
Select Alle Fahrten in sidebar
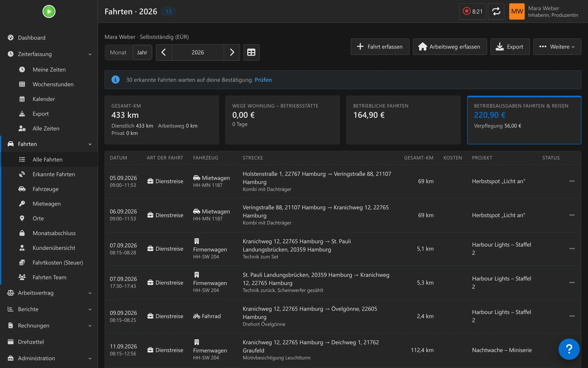tap(49, 159)
